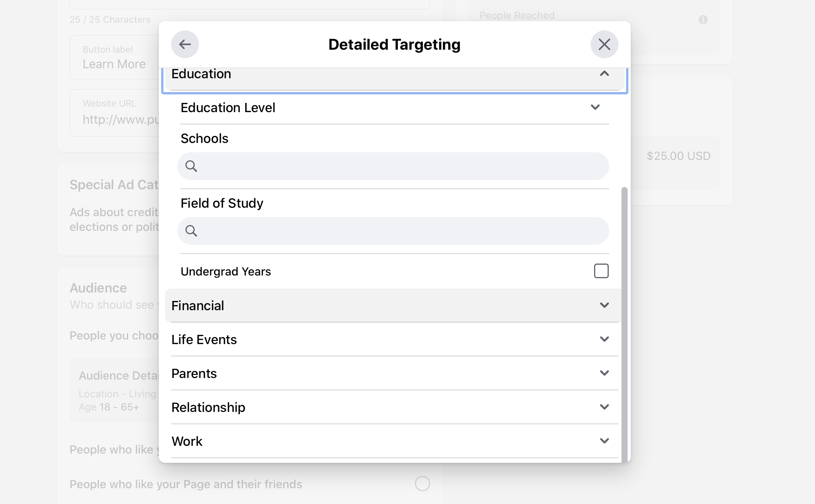Expand the Life Events section chevron

coord(604,339)
